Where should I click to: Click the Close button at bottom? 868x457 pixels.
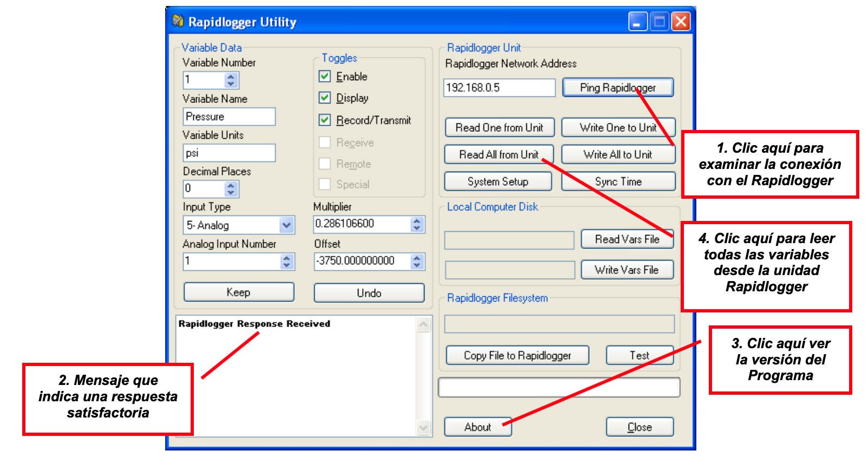point(639,427)
